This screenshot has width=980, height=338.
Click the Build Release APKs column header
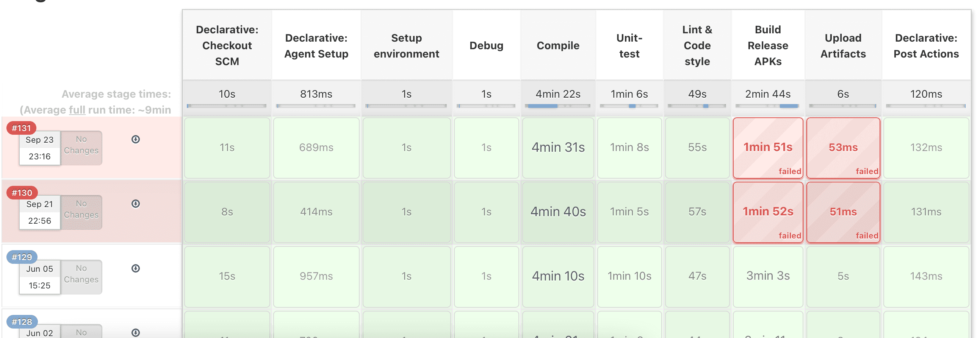click(x=768, y=45)
